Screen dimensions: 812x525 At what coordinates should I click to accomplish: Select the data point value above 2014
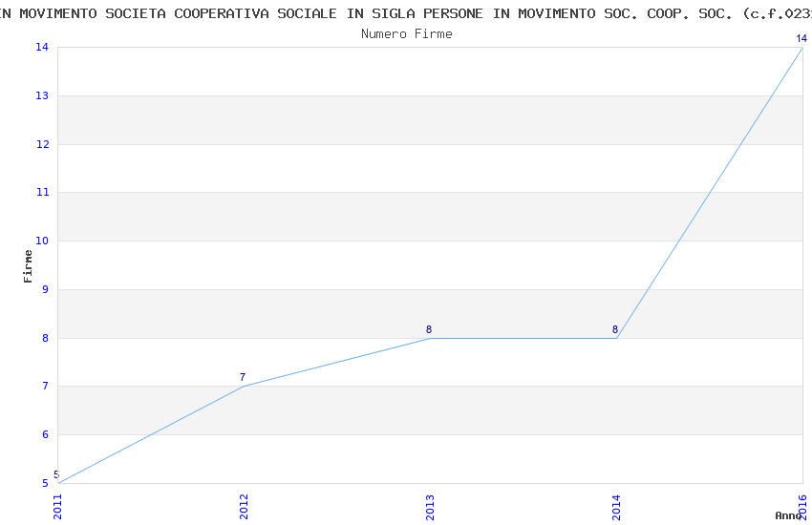[615, 330]
